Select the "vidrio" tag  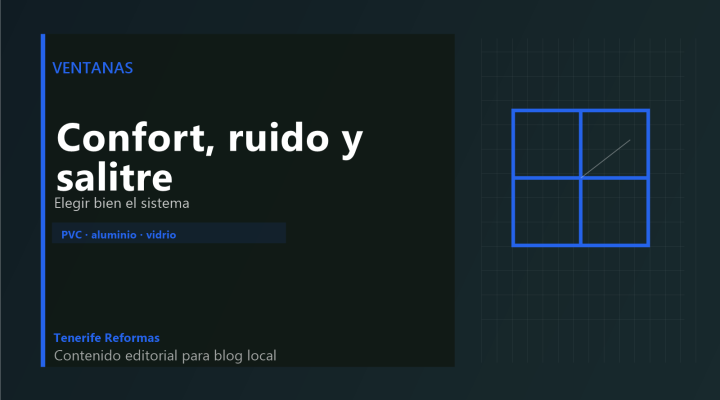coord(162,234)
